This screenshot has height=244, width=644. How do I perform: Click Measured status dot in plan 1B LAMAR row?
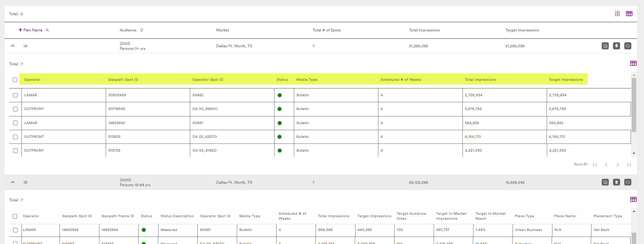(x=144, y=230)
